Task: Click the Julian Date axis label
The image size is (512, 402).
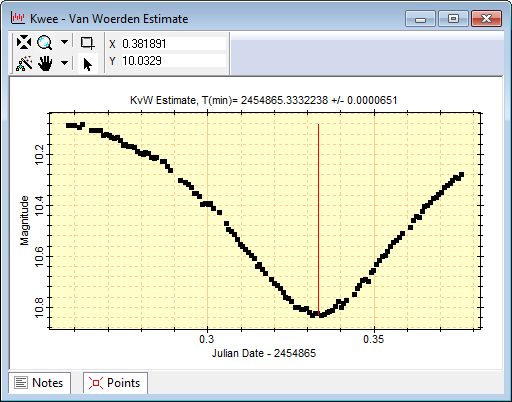Action: tap(264, 353)
